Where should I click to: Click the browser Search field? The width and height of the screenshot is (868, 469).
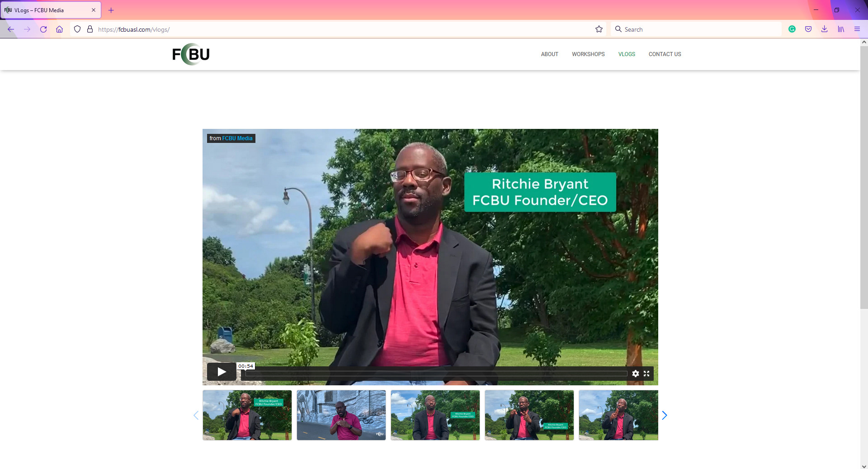[x=696, y=29]
